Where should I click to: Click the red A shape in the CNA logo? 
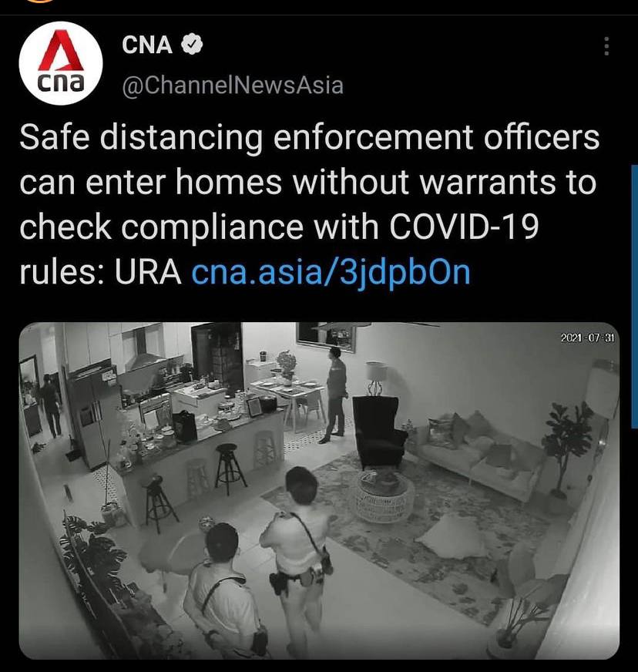coord(61,50)
